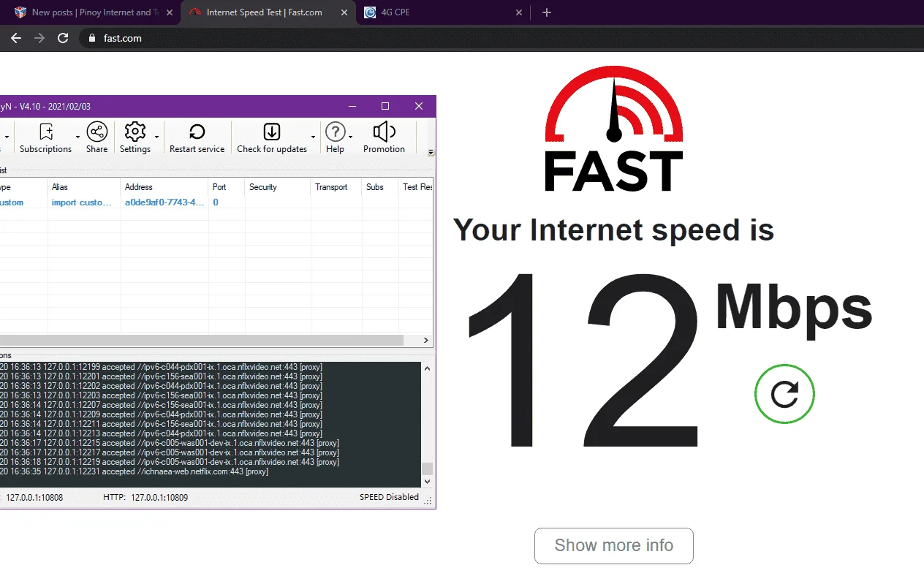
Task: Click the Promotion speaker icon
Action: pos(384,138)
